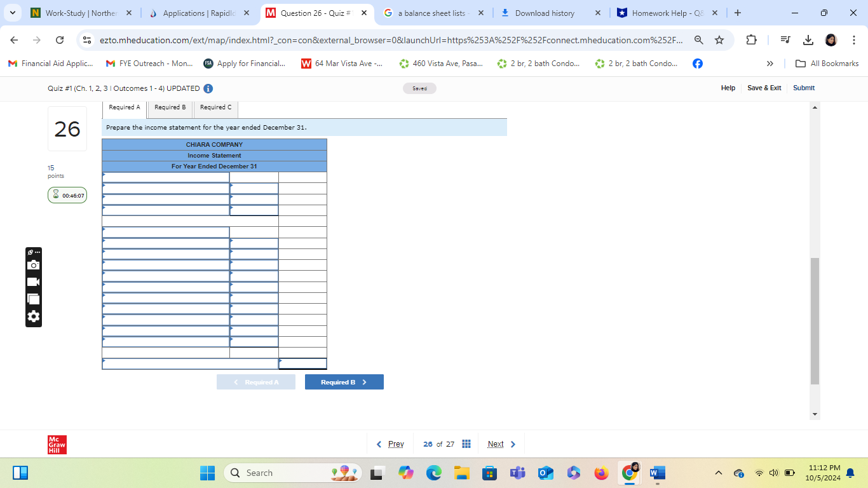Show hidden system tray icons chevron
This screenshot has width=868, height=488.
pyautogui.click(x=719, y=473)
